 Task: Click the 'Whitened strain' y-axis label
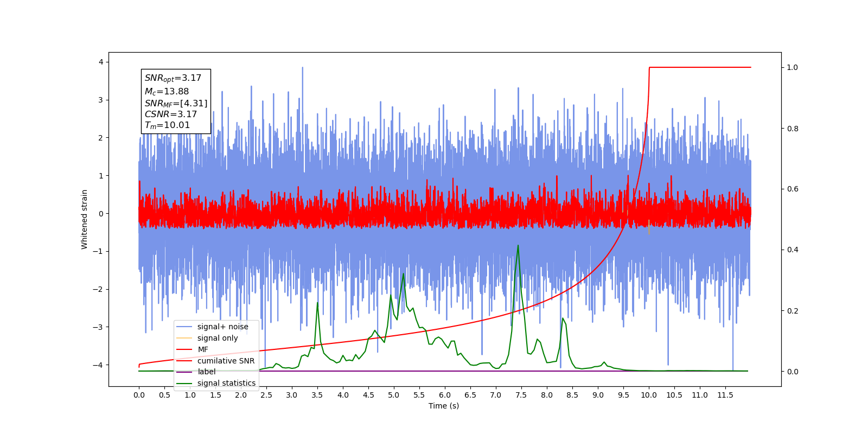click(x=84, y=219)
